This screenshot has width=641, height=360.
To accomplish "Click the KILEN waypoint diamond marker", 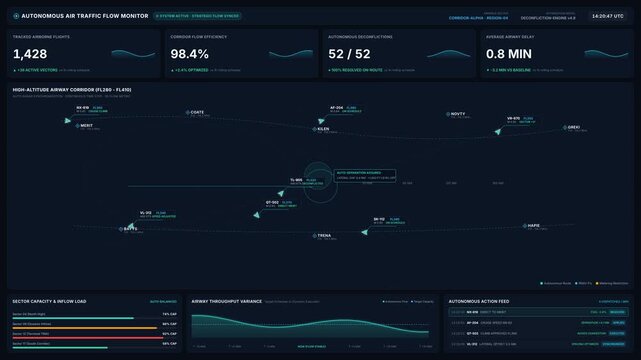I will [x=314, y=129].
